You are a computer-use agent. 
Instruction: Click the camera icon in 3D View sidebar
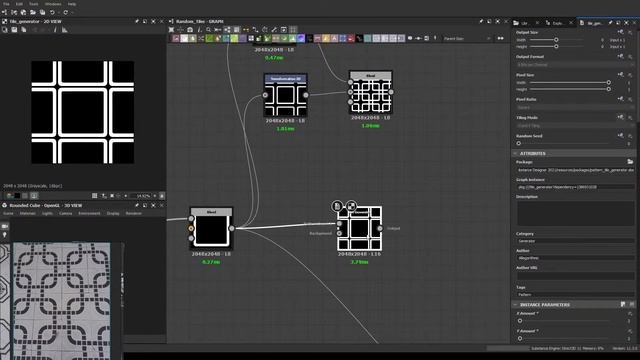[x=5, y=226]
